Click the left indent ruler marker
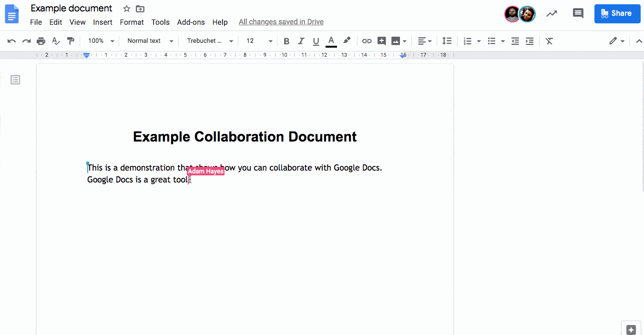This screenshot has height=335, width=644. pos(86,55)
